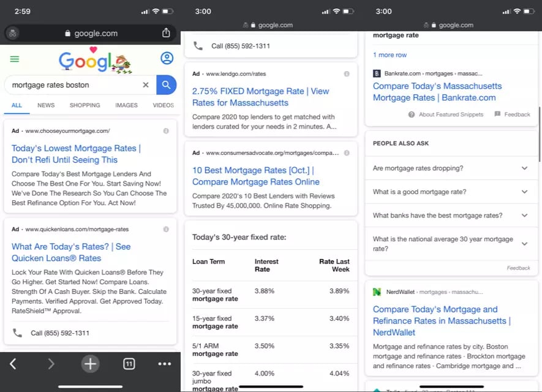Open the hamburger menu beside the Google logo
Image resolution: width=542 pixels, height=392 pixels.
[x=15, y=59]
